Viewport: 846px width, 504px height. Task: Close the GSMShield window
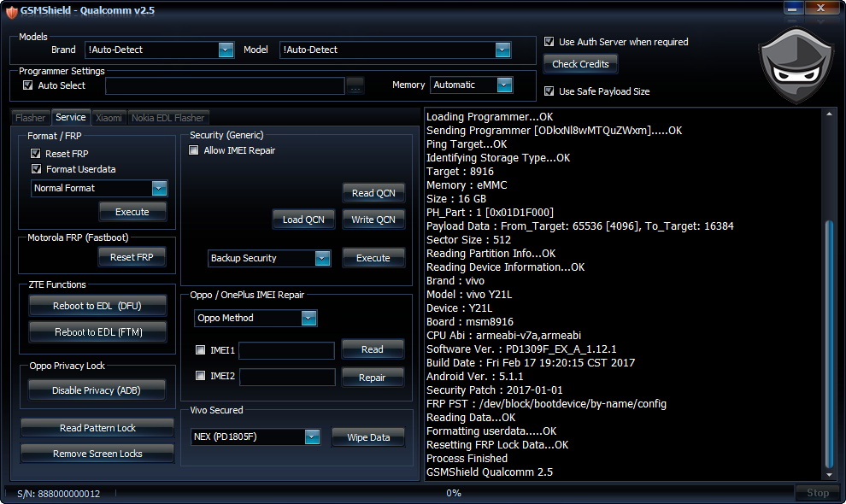click(821, 8)
